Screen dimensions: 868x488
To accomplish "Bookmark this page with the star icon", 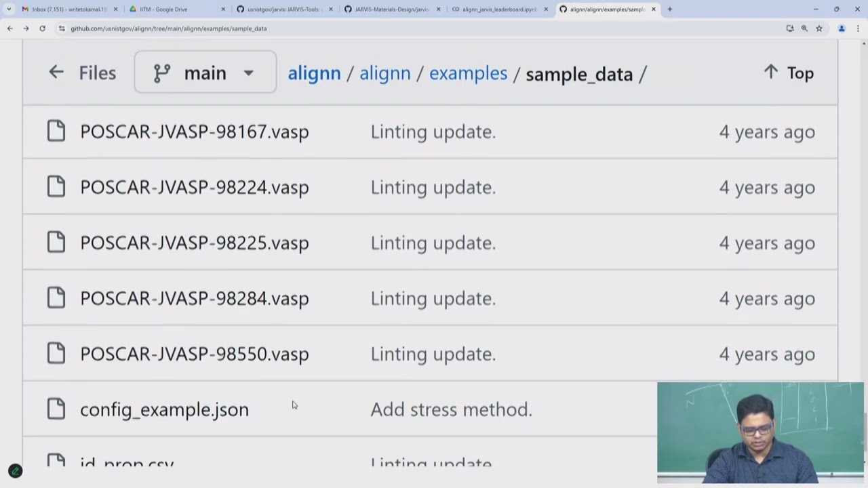I will point(819,28).
